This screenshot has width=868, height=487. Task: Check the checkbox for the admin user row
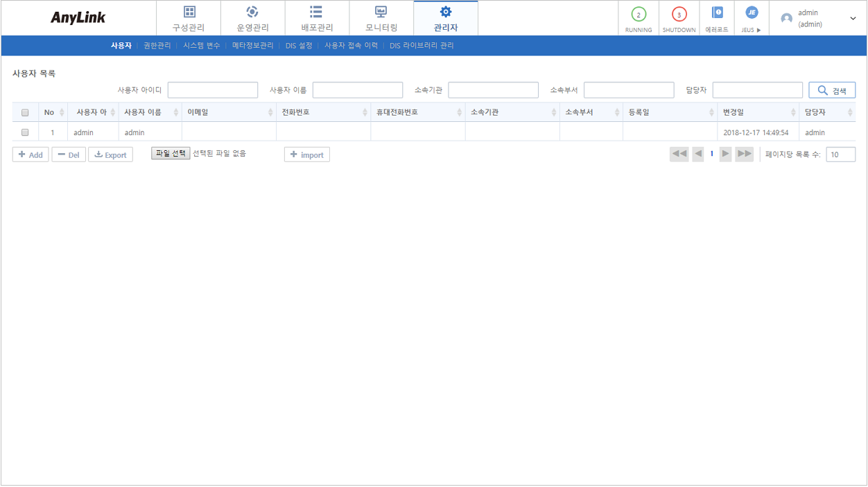tap(25, 132)
